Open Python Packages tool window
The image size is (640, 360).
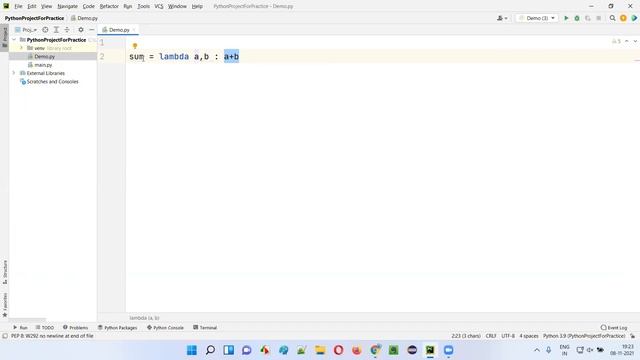pos(118,327)
